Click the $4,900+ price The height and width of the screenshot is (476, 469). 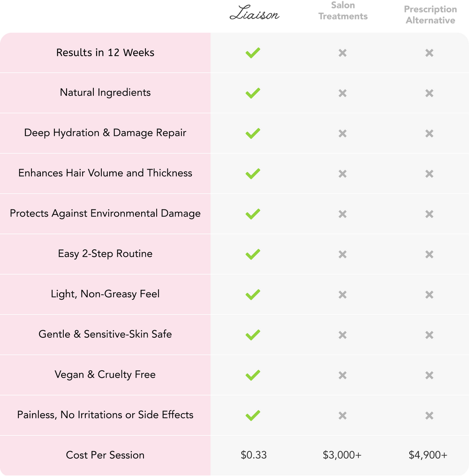[428, 455]
